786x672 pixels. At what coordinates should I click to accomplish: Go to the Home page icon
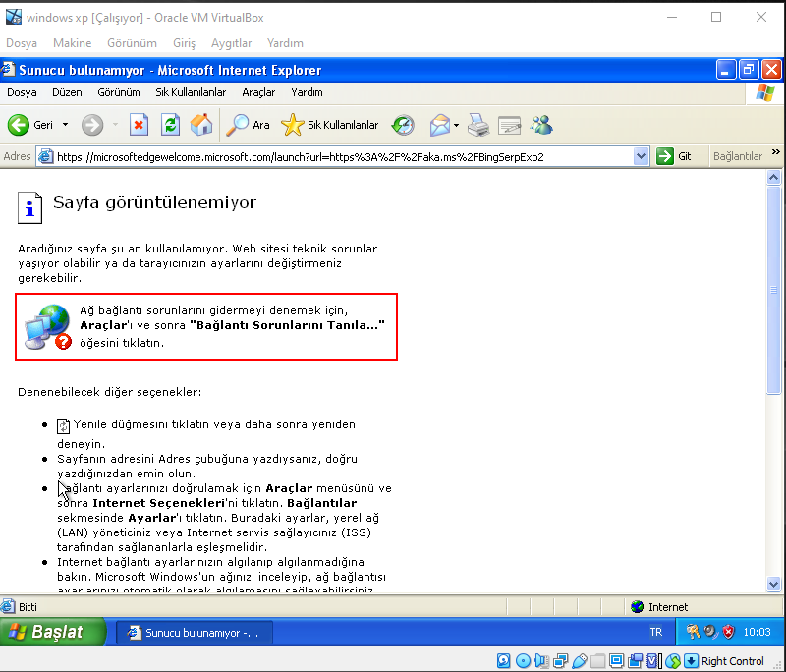tap(201, 125)
